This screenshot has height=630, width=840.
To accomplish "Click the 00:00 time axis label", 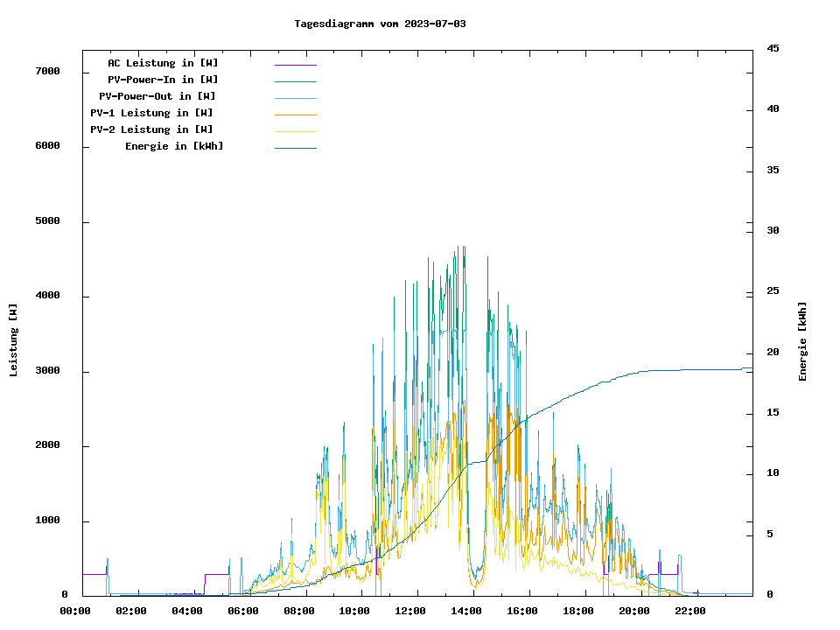I will [75, 611].
